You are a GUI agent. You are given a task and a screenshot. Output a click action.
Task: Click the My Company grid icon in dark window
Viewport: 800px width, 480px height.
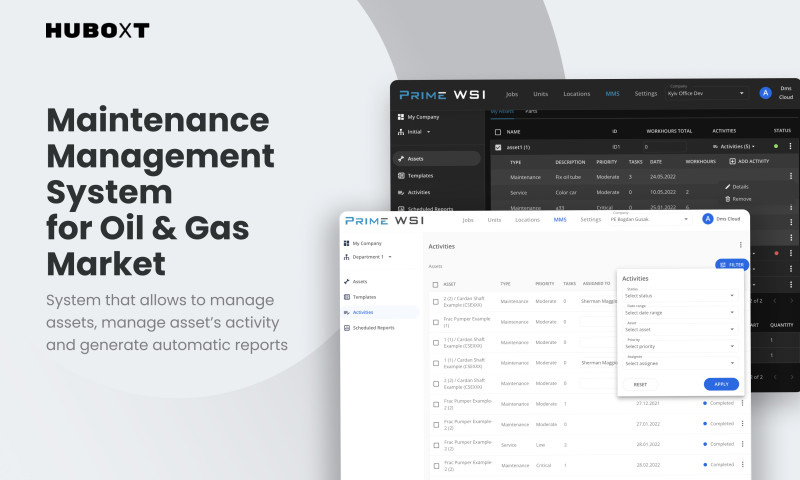tap(401, 117)
